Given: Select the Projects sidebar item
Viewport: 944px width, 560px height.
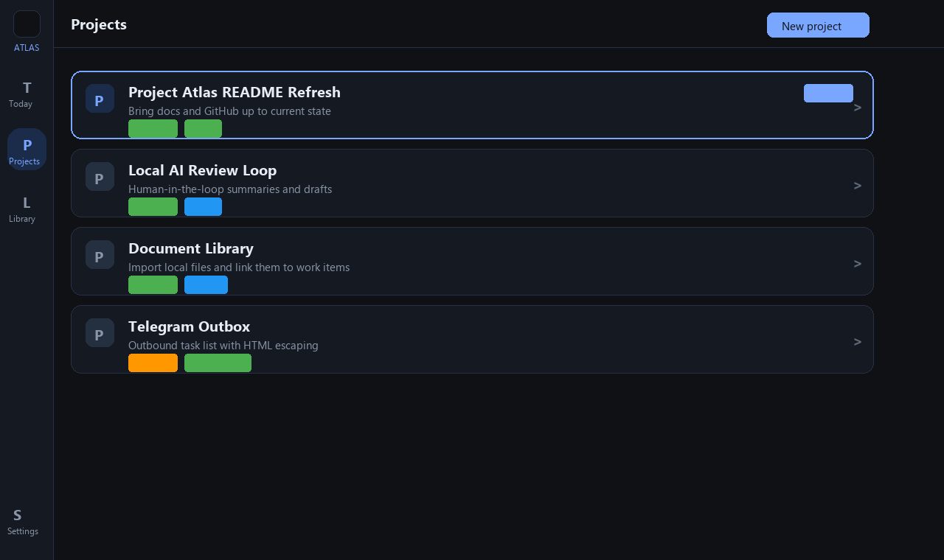Looking at the screenshot, I should pyautogui.click(x=27, y=150).
